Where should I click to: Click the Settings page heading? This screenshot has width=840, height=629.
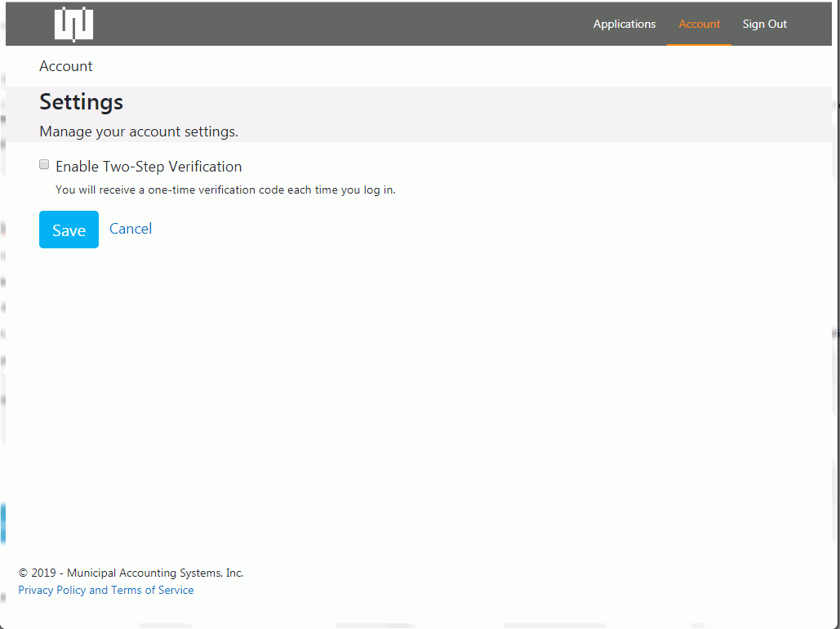click(82, 102)
